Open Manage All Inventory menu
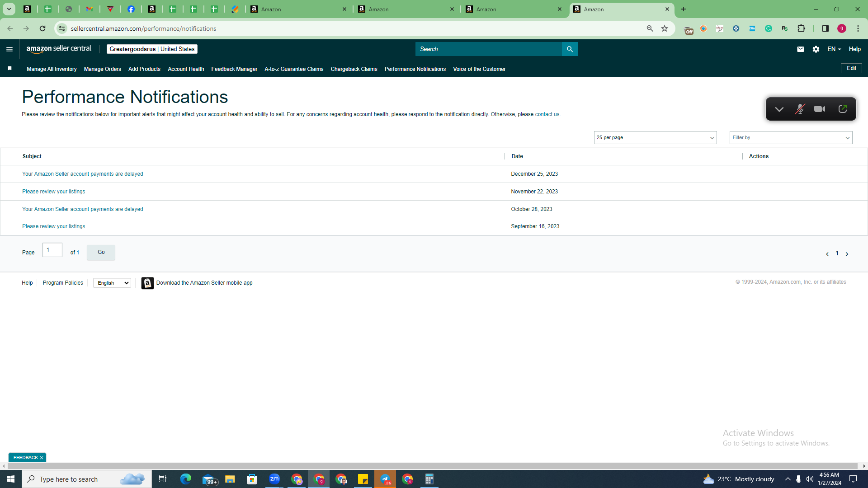This screenshot has width=868, height=488. pos(52,69)
